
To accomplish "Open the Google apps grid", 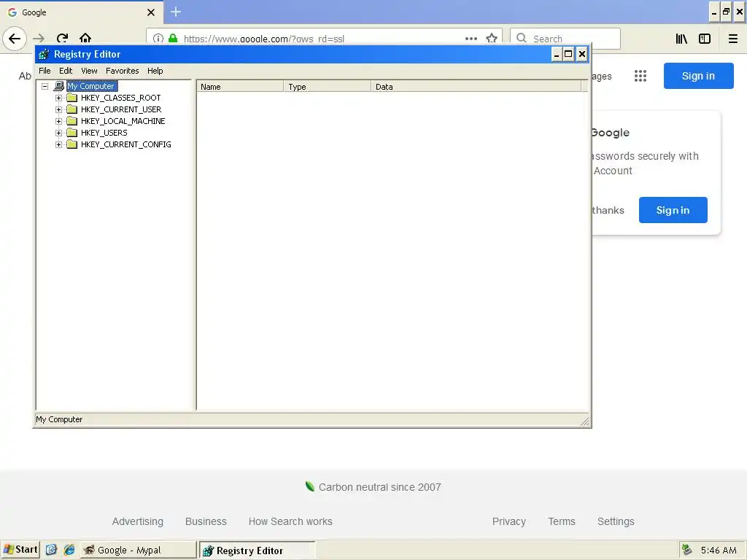I will (640, 76).
